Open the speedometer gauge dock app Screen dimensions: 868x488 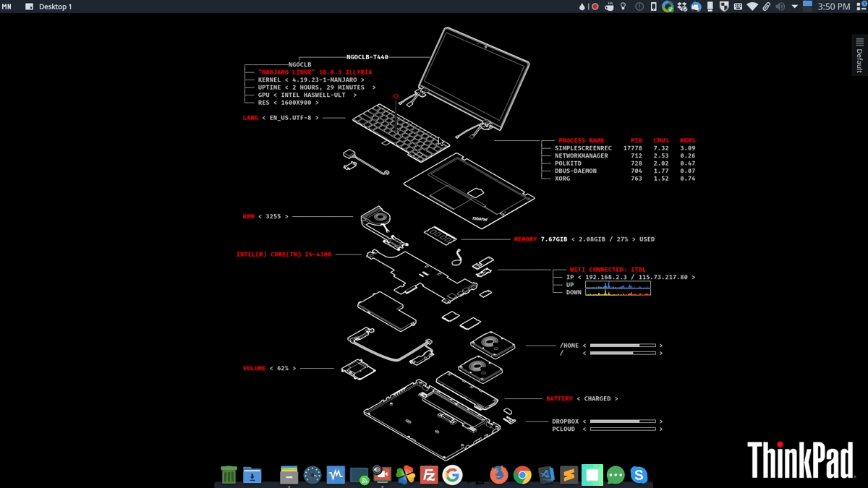[x=312, y=474]
